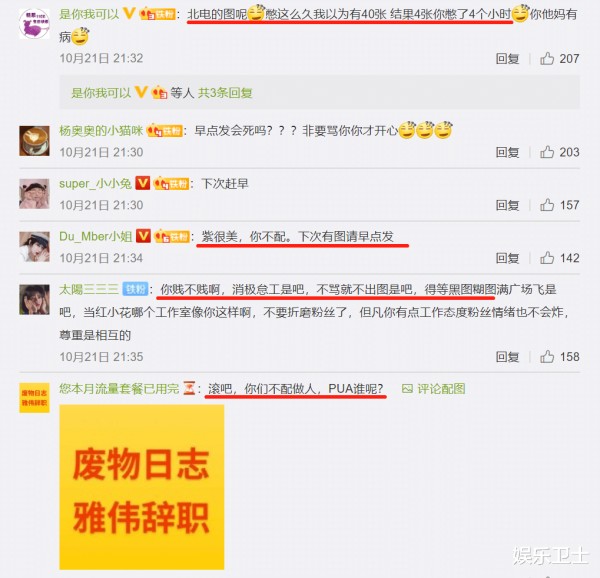This screenshot has width=600, height=578.
Task: Like 太陽三三三's comment with 158 likes
Action: 547,357
